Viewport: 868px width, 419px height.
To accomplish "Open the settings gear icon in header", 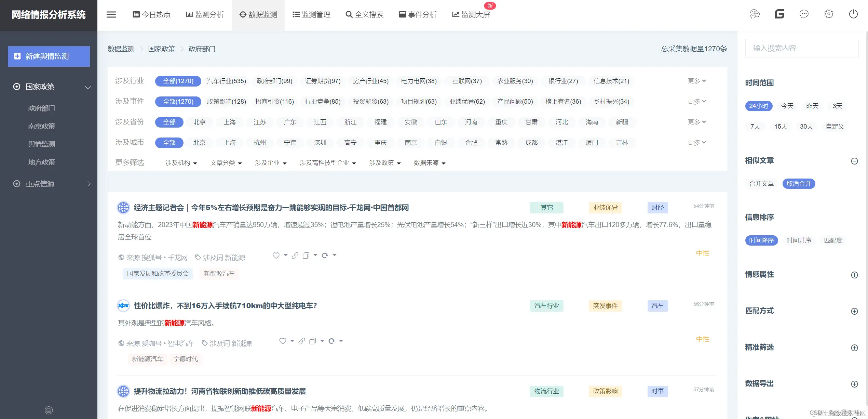I will 829,14.
